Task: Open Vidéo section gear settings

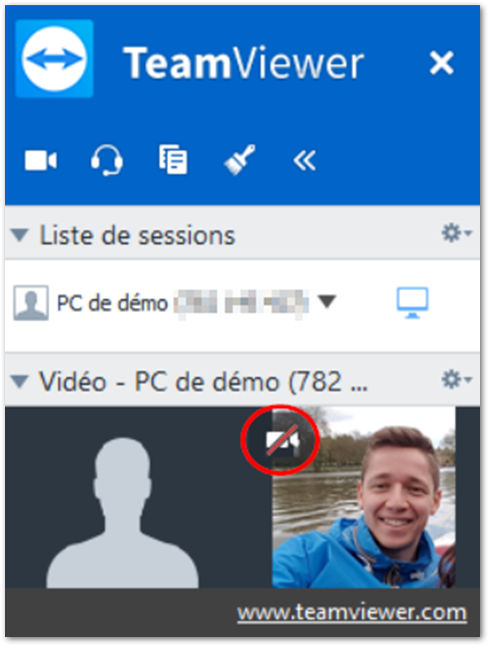Action: (x=456, y=379)
